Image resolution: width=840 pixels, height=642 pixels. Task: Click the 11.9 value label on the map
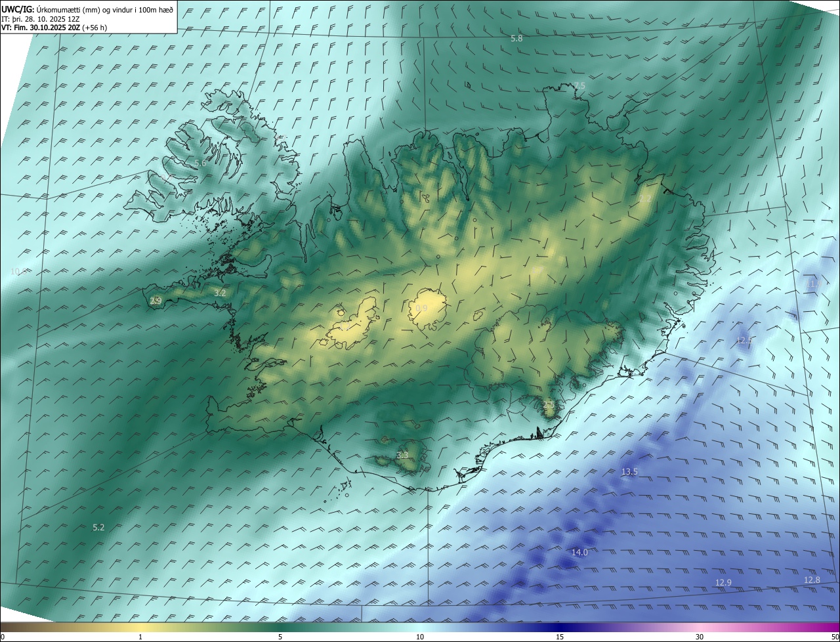814,284
